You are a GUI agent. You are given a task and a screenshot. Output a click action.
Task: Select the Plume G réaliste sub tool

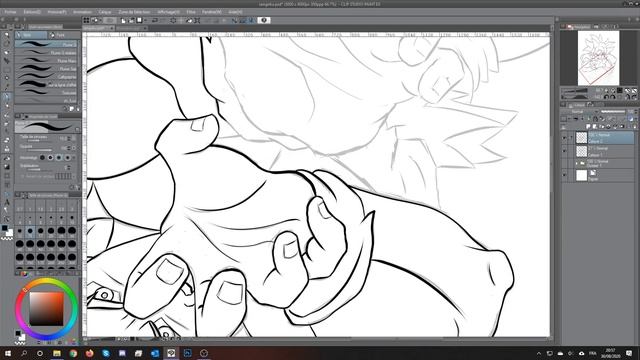coord(46,53)
